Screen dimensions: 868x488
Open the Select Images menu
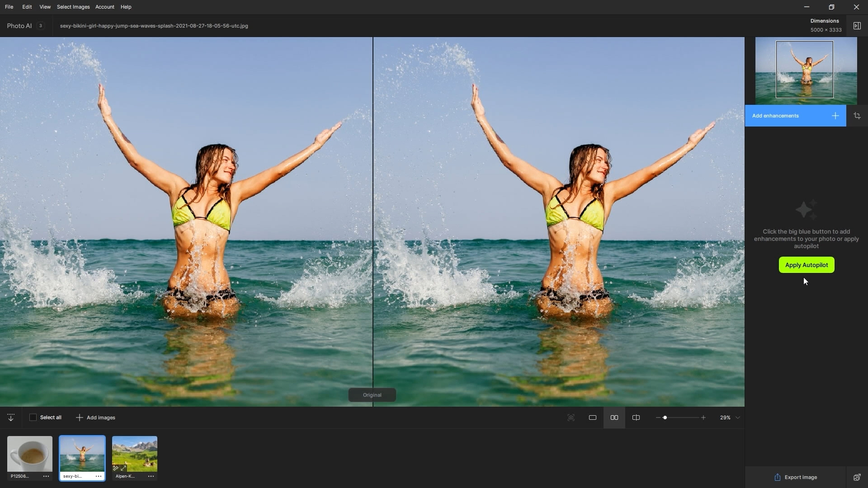pyautogui.click(x=73, y=7)
